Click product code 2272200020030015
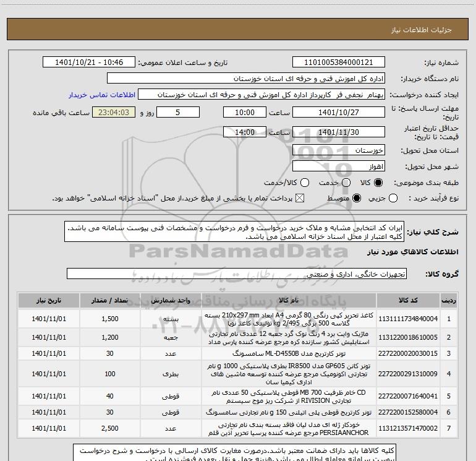Screen dimensions: 476x461 pos(408,353)
